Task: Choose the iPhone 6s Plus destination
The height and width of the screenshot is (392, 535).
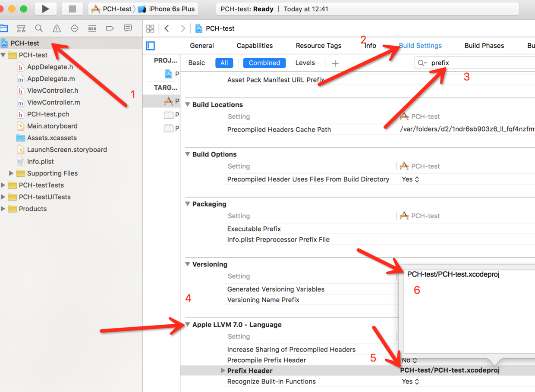Action: pyautogui.click(x=166, y=9)
